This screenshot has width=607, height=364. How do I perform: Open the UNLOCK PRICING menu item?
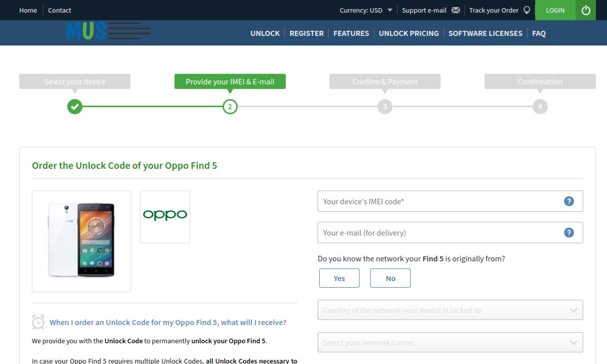coord(409,33)
